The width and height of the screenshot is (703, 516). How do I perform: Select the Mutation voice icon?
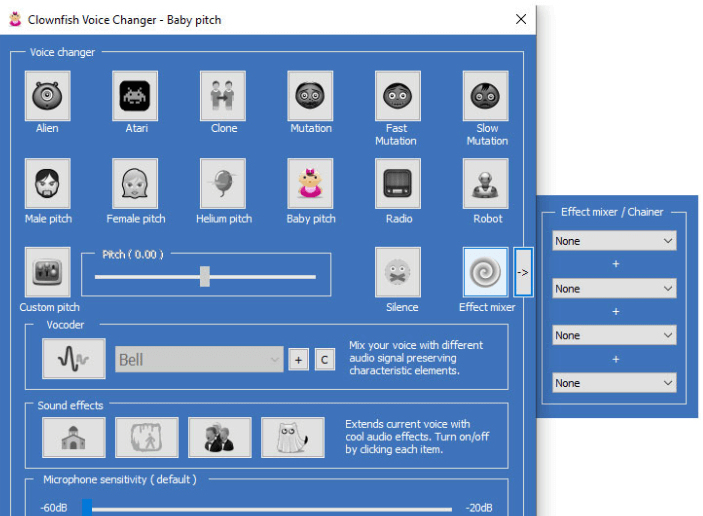pos(311,96)
